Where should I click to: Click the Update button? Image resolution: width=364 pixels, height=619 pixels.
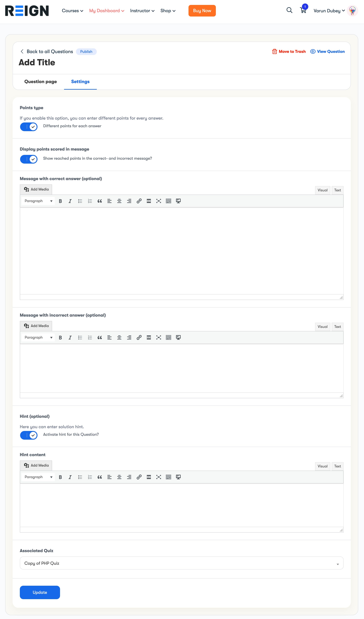[40, 593]
